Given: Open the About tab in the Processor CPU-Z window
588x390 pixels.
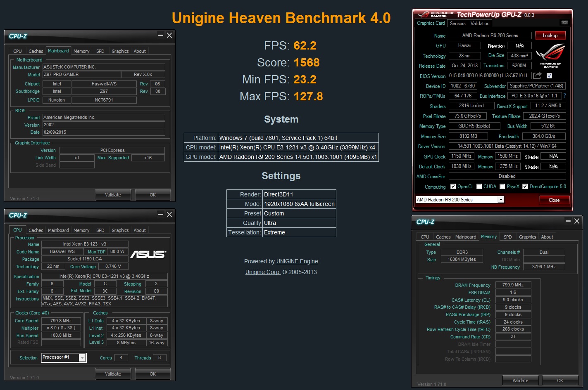Looking at the screenshot, I should (x=140, y=230).
